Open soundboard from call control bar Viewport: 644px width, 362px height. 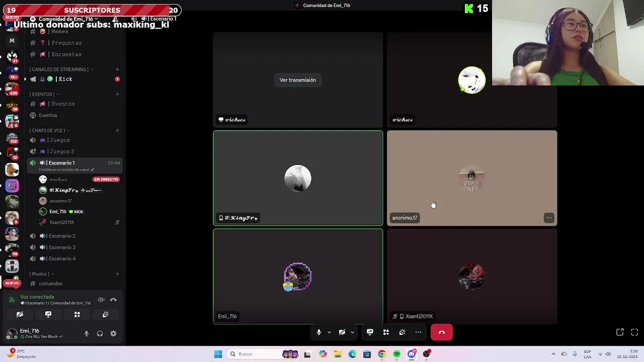coord(402,332)
